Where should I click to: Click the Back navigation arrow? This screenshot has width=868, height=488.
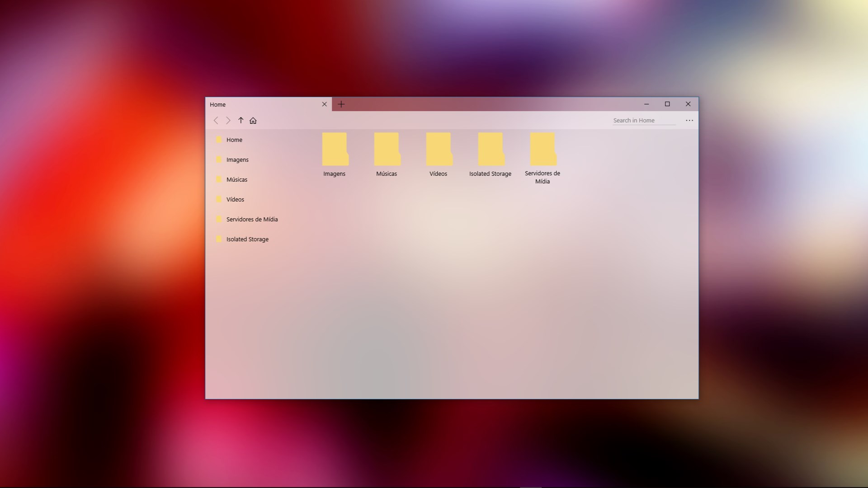(216, 121)
